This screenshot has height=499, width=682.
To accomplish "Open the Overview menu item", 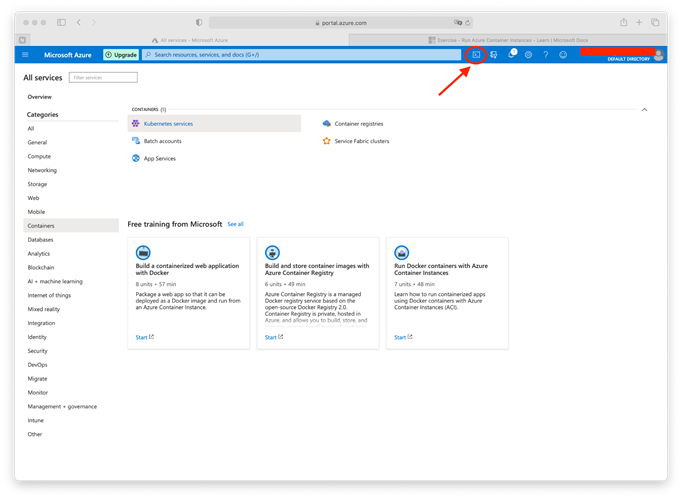I will 40,97.
